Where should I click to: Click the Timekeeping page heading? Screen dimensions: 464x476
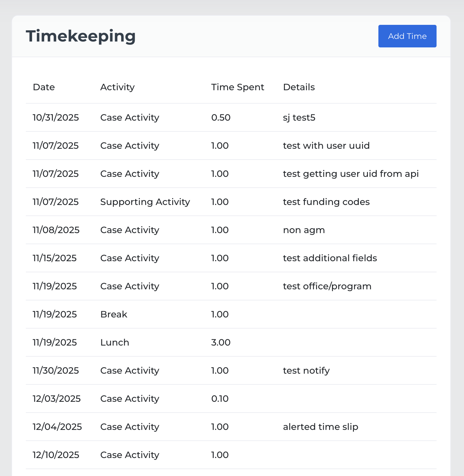[81, 36]
